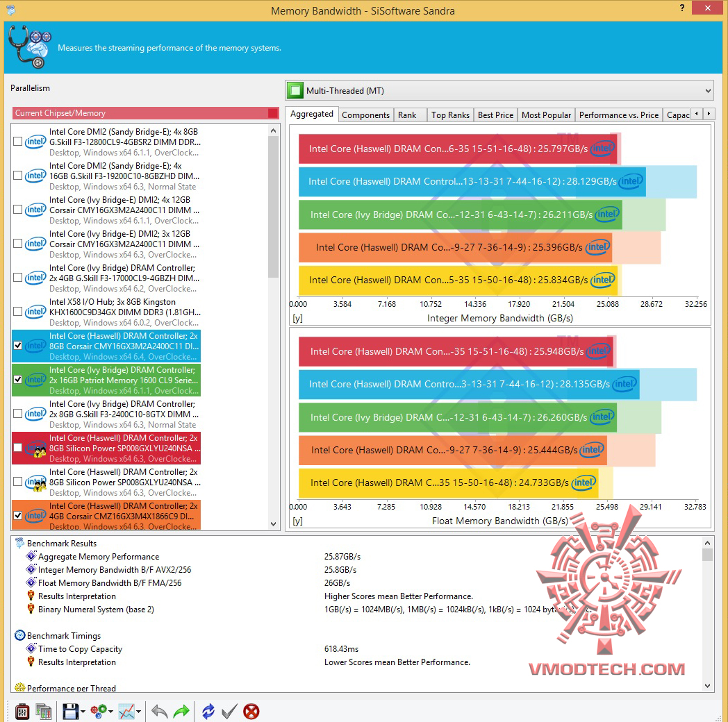Click chipset list scroll-up arrow

[273, 131]
